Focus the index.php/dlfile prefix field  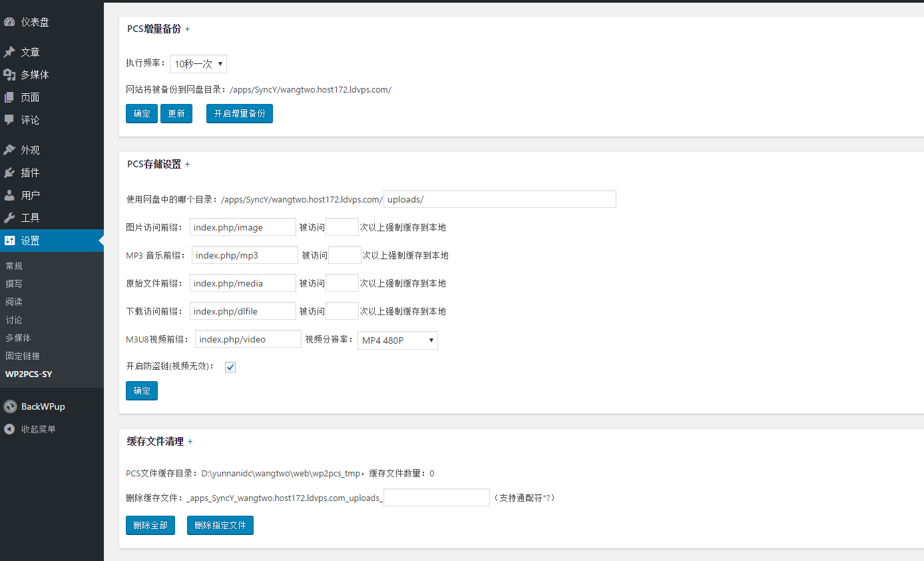pos(243,311)
